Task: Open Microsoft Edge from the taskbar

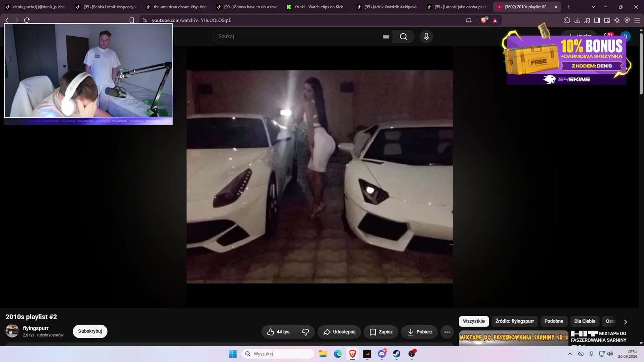Action: coord(338,354)
